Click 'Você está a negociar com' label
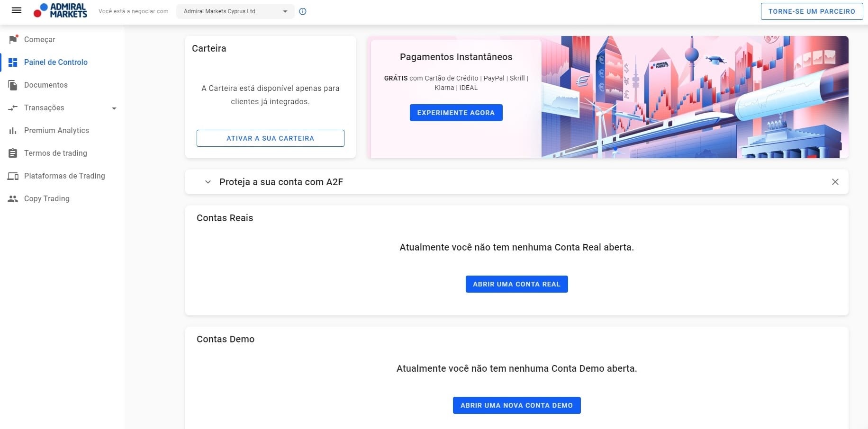This screenshot has height=429, width=868. click(x=133, y=11)
